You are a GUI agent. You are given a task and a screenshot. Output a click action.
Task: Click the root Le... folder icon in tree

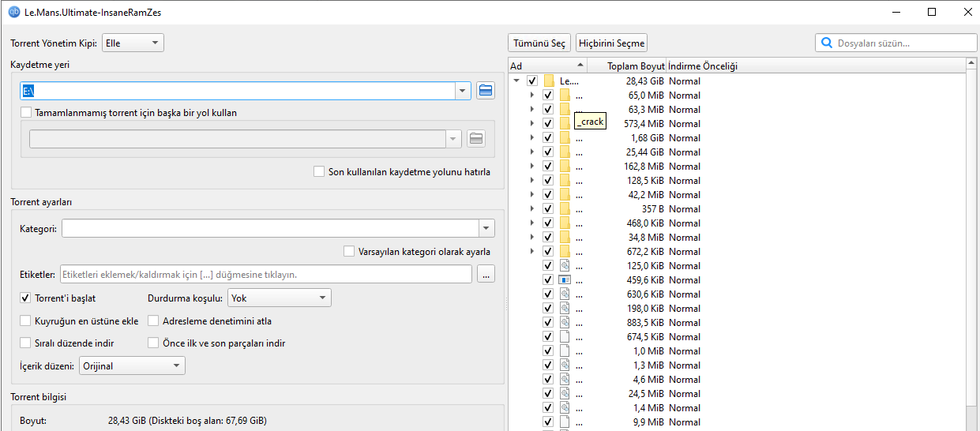click(549, 81)
